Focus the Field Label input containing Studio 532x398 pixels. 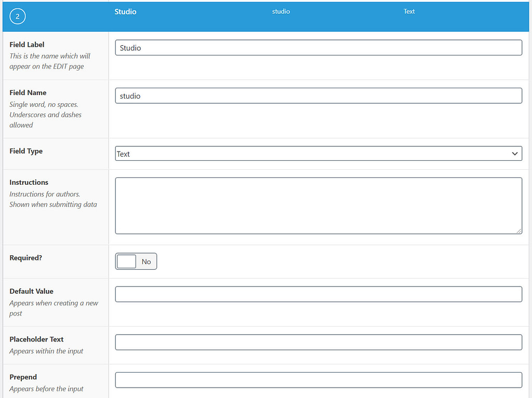[318, 48]
